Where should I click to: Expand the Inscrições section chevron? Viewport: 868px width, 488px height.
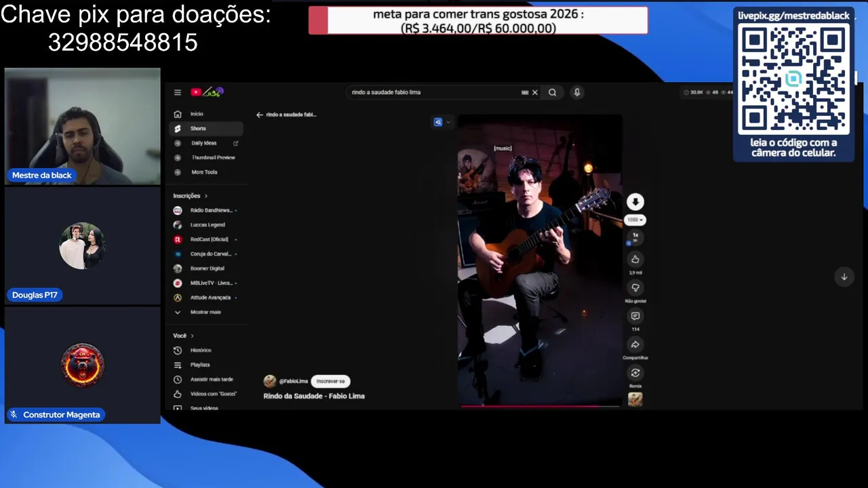(x=206, y=196)
